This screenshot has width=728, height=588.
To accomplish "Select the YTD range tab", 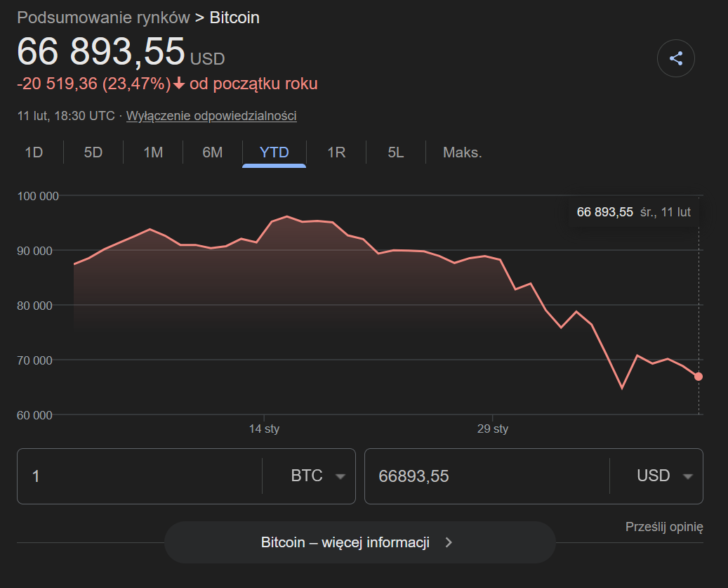I will coord(274,152).
